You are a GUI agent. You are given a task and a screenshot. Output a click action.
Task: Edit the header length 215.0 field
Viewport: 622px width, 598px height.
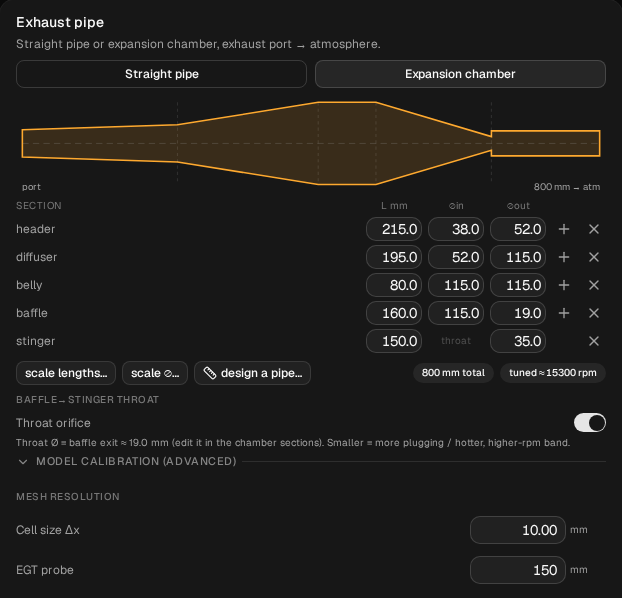[x=394, y=229]
